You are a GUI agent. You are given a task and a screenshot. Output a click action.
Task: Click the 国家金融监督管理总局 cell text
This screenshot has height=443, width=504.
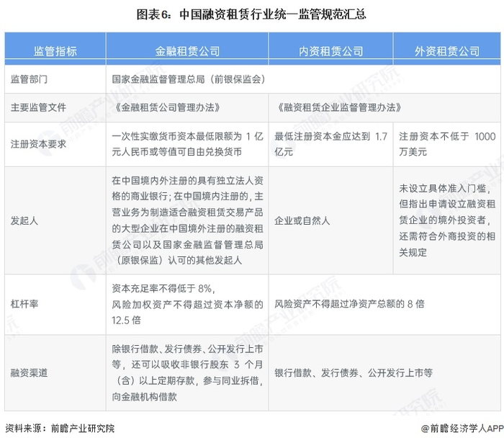[x=189, y=79]
